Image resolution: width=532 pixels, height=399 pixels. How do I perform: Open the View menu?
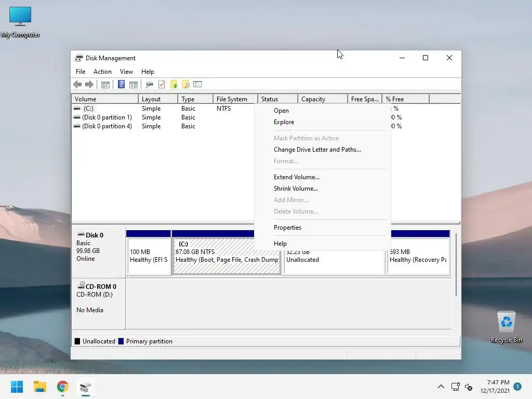tap(126, 72)
